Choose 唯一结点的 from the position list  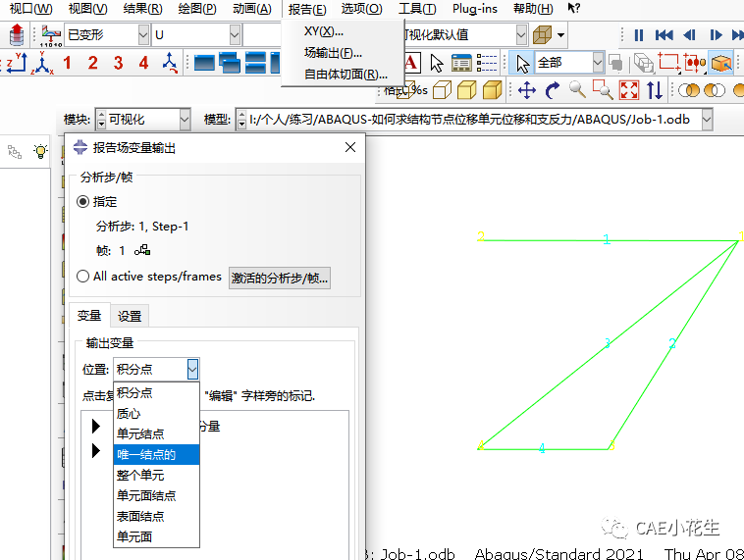click(156, 455)
